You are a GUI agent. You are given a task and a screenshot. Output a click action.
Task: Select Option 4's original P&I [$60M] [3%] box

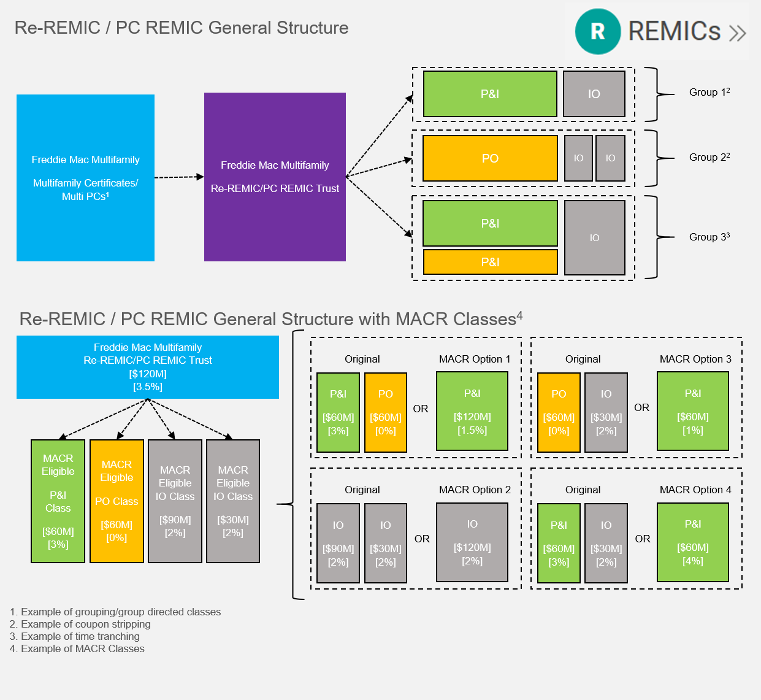(559, 543)
